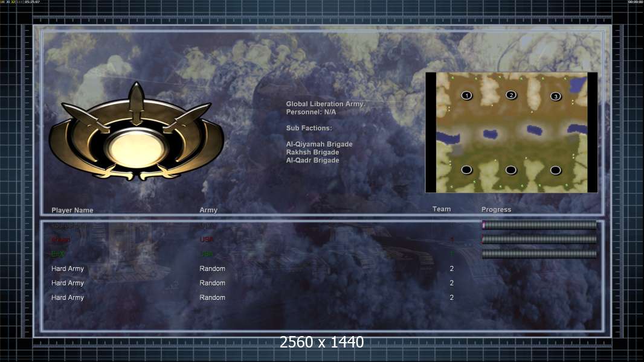Viewport: 644px width, 362px height.
Task: Click the bottom-center empty start position marker
Action: coord(511,170)
